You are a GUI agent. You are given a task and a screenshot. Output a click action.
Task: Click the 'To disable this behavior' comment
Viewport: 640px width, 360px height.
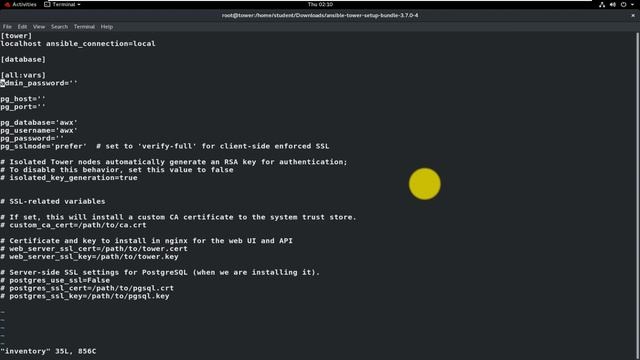point(117,170)
